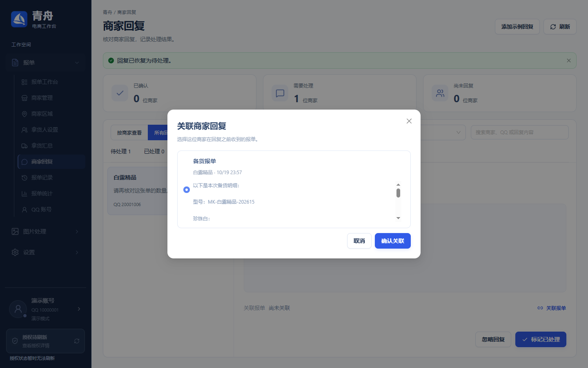The image size is (588, 368).
Task: Click the 刷新 button
Action: tap(560, 27)
